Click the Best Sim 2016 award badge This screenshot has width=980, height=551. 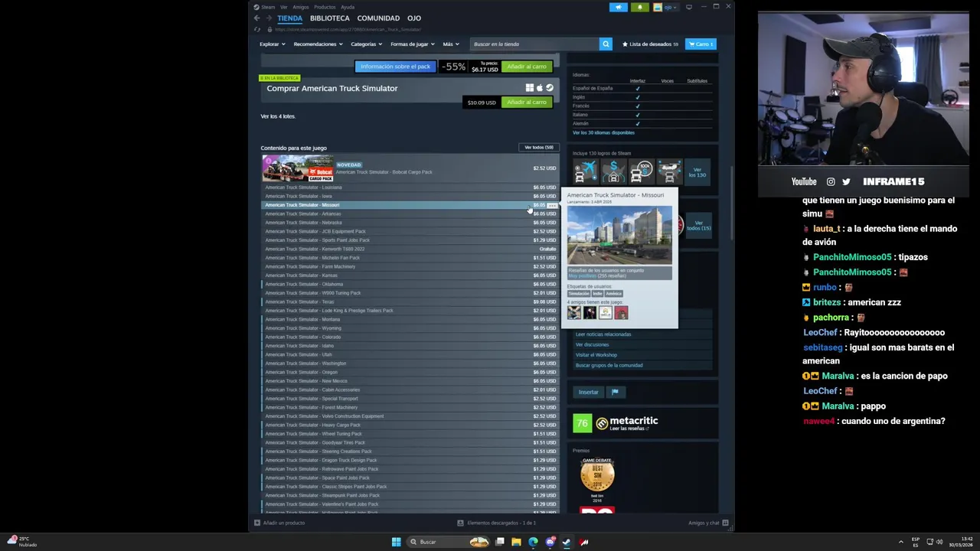coord(597,476)
